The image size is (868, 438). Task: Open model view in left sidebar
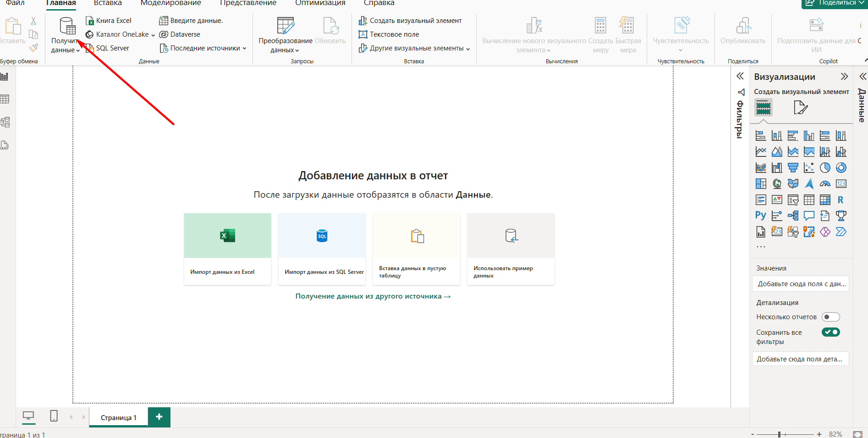click(5, 122)
